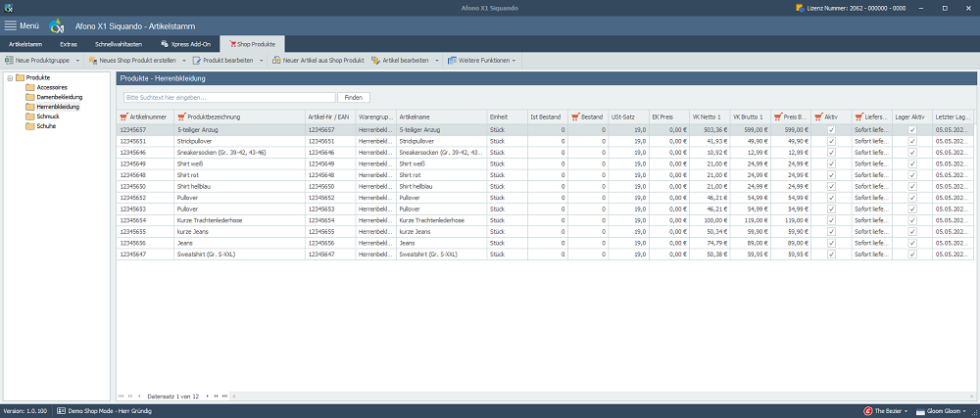Viewport: 980px width, 418px height.
Task: Click price cell '74,79 €'
Action: [710, 243]
